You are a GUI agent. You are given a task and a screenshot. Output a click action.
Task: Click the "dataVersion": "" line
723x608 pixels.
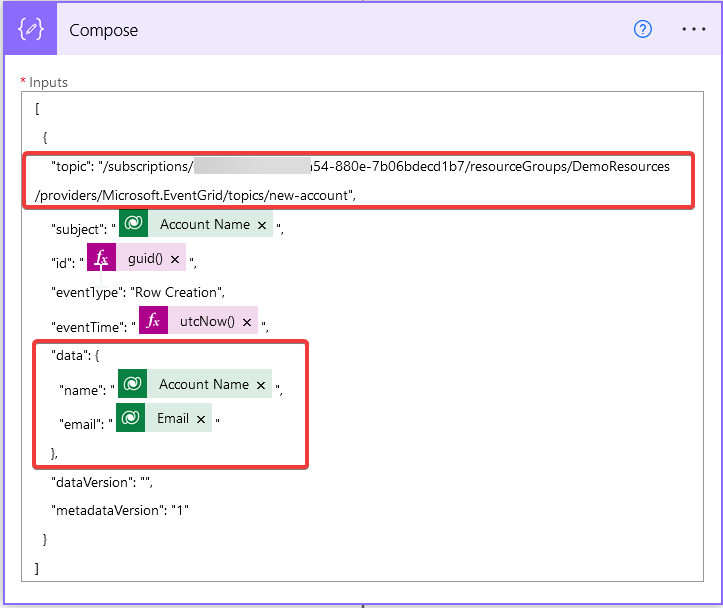pos(101,482)
